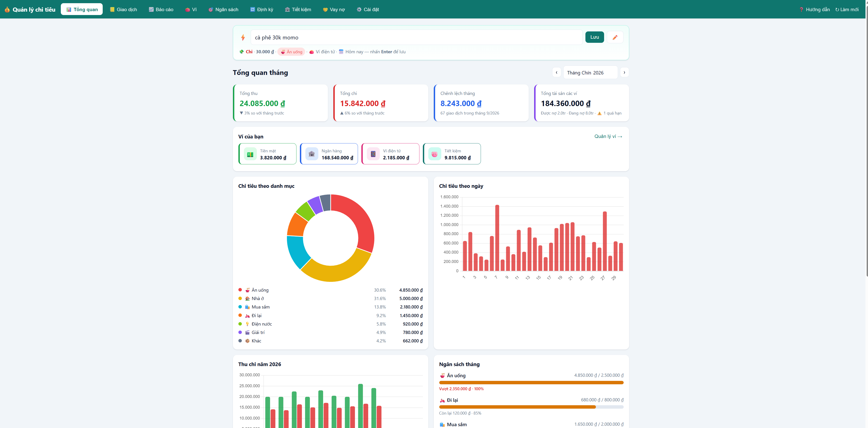Click the Ăn uống budget progress bar
The width and height of the screenshot is (868, 428).
coord(531,382)
